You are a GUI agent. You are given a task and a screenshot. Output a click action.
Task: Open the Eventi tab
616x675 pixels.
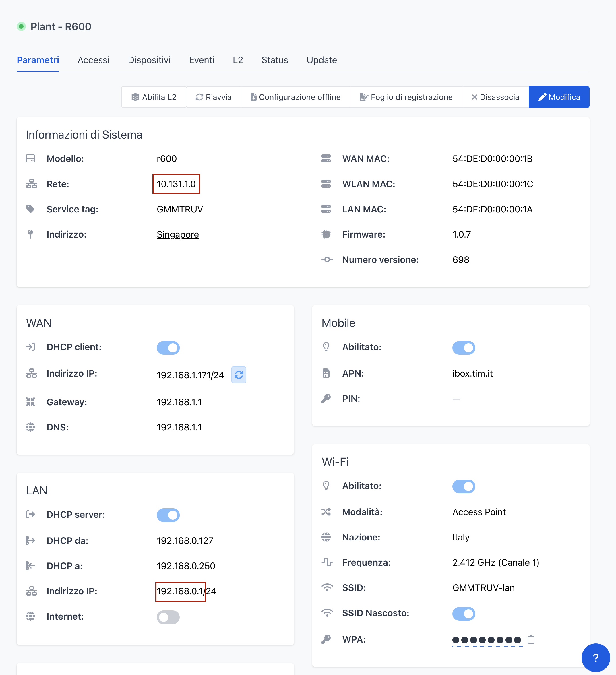201,60
